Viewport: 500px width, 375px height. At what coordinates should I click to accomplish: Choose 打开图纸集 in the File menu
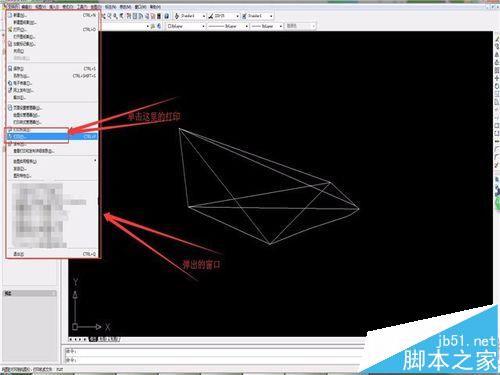coord(52,37)
